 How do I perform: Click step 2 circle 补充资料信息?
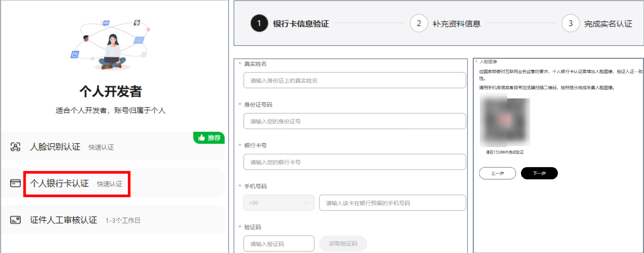coord(419,23)
